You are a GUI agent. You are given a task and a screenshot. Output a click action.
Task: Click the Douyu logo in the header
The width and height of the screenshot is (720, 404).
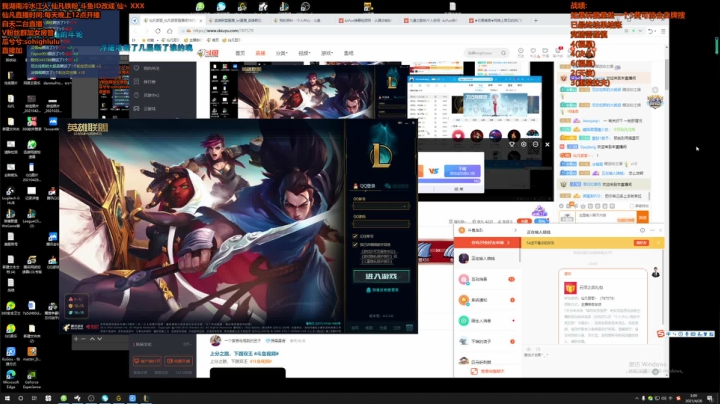[208, 53]
